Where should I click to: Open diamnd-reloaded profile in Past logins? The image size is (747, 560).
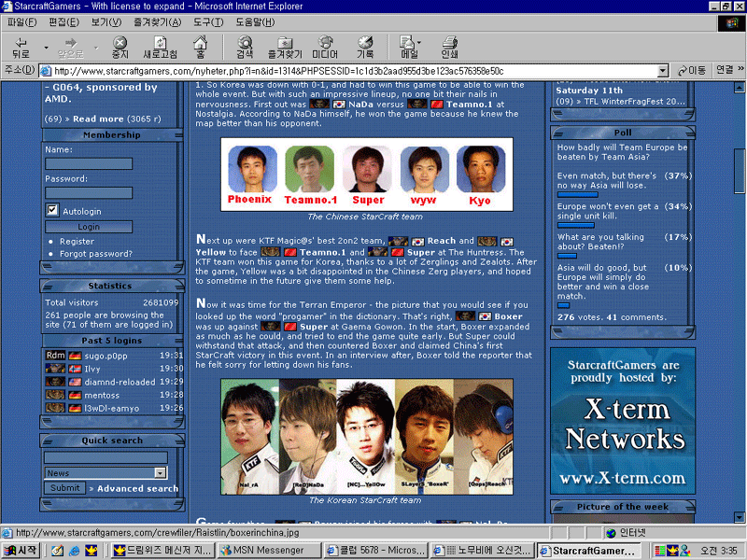(120, 382)
